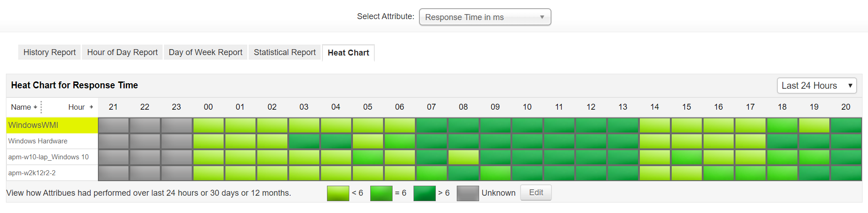Click the arrow icon beside the Hour header
The width and height of the screenshot is (868, 213).
tap(91, 107)
